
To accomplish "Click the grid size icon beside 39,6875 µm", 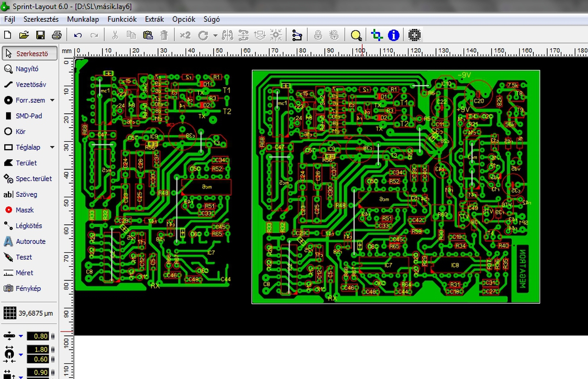I will coord(10,313).
